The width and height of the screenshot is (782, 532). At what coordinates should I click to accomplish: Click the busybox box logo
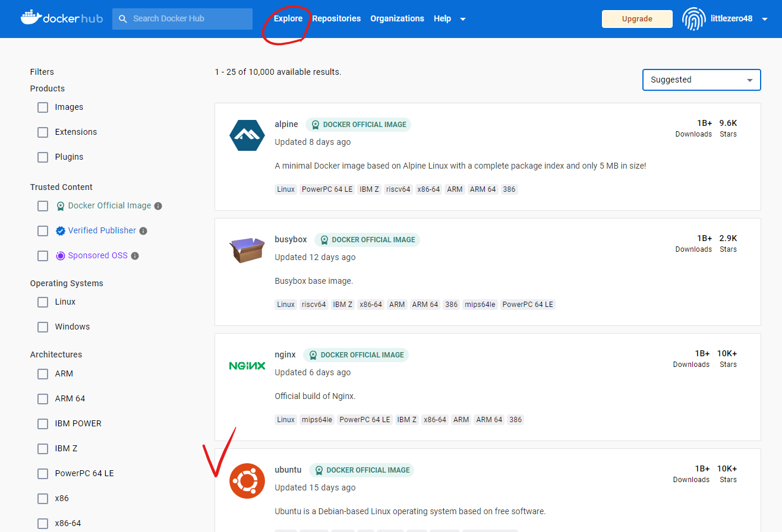click(x=247, y=250)
